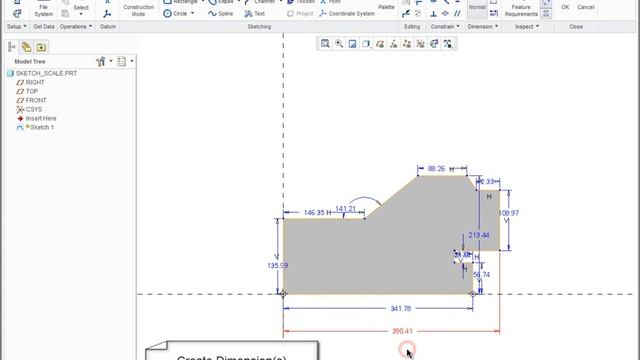Open the Circle type dropdown arrow

pyautogui.click(x=193, y=13)
